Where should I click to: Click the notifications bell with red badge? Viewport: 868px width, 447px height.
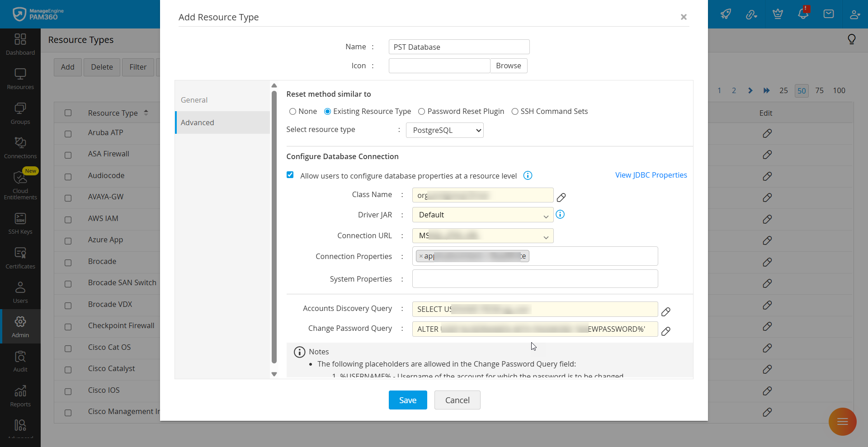tap(803, 14)
